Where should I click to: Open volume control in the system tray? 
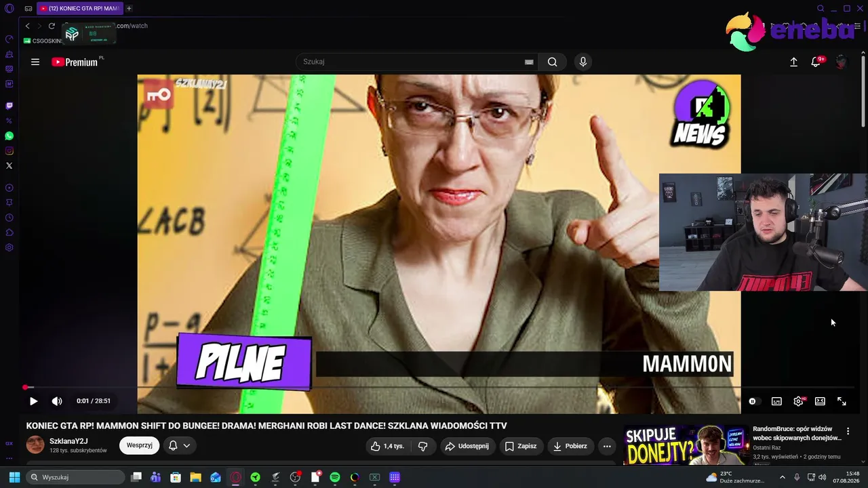click(822, 477)
